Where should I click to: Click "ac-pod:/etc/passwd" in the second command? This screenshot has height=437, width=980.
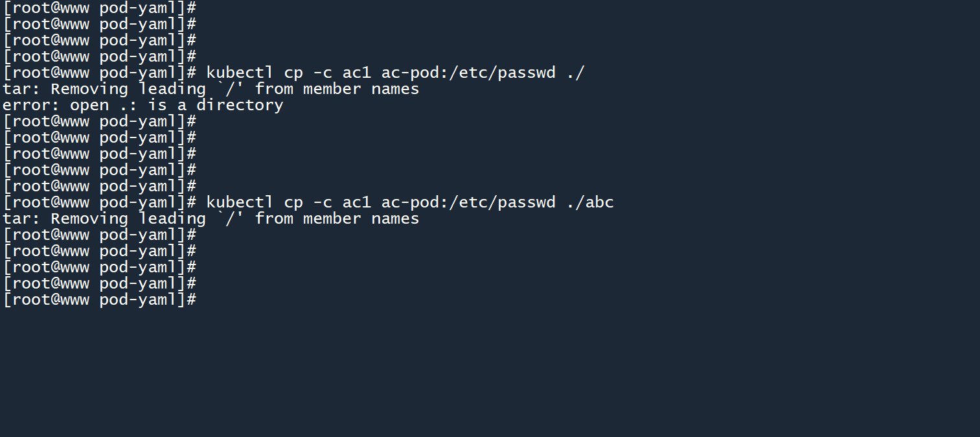(468, 202)
